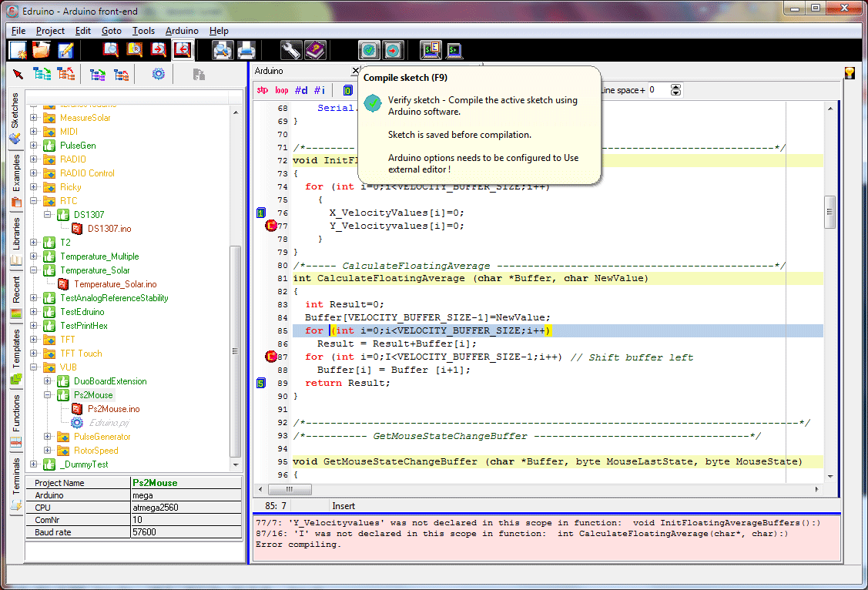Open the terminal-with-list monitor icon
The image size is (868, 590).
pos(431,50)
